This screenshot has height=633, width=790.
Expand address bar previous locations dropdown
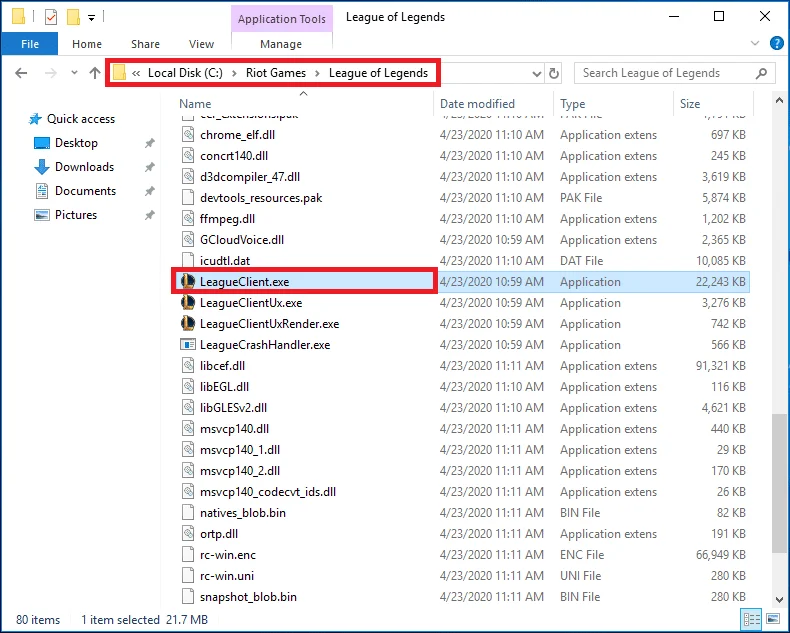pyautogui.click(x=537, y=74)
